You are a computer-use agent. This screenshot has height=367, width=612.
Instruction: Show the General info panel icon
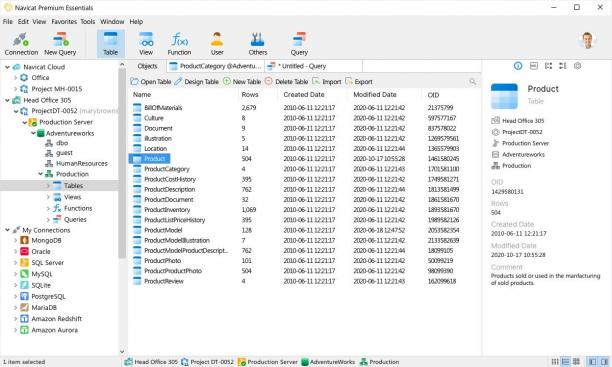[x=518, y=66]
